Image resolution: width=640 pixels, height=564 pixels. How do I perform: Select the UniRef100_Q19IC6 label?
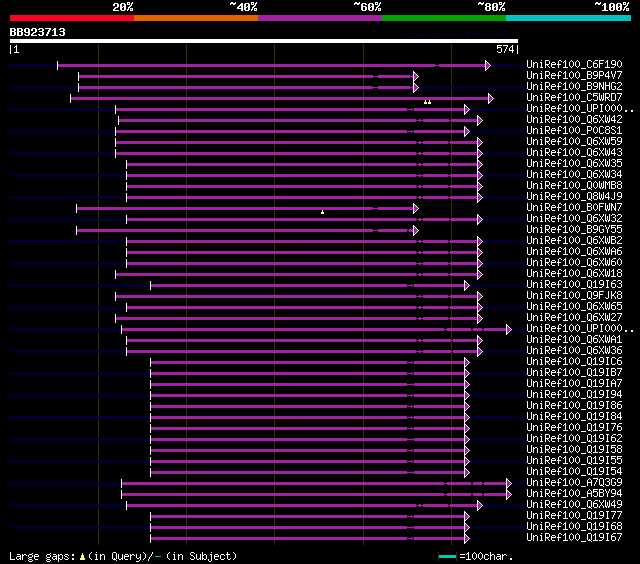574,362
